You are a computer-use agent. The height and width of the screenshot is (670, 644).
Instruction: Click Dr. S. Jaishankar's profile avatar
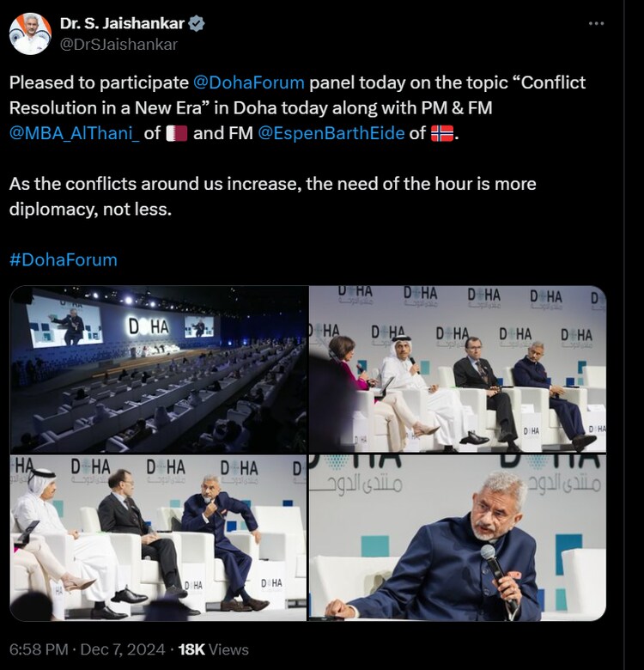tap(30, 33)
